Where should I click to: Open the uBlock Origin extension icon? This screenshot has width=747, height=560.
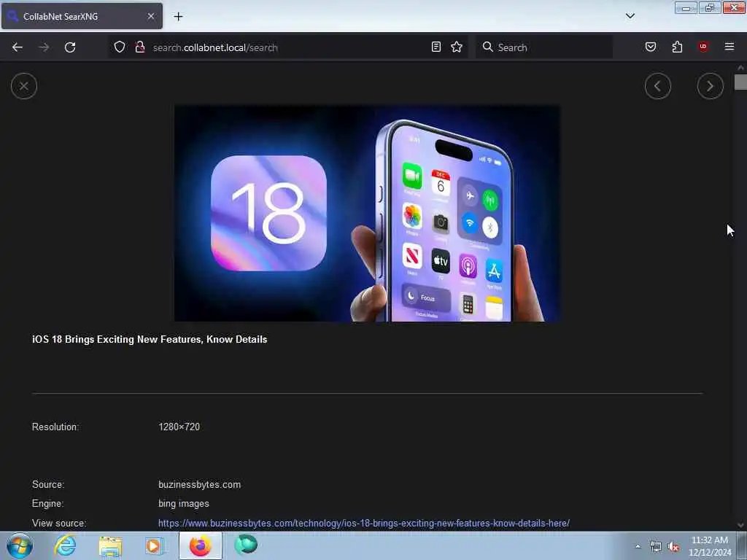click(x=703, y=47)
